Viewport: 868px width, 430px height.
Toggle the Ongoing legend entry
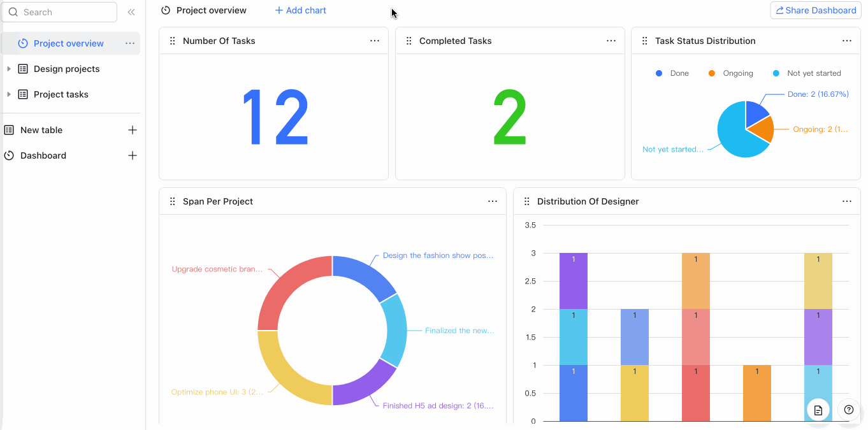tap(731, 73)
